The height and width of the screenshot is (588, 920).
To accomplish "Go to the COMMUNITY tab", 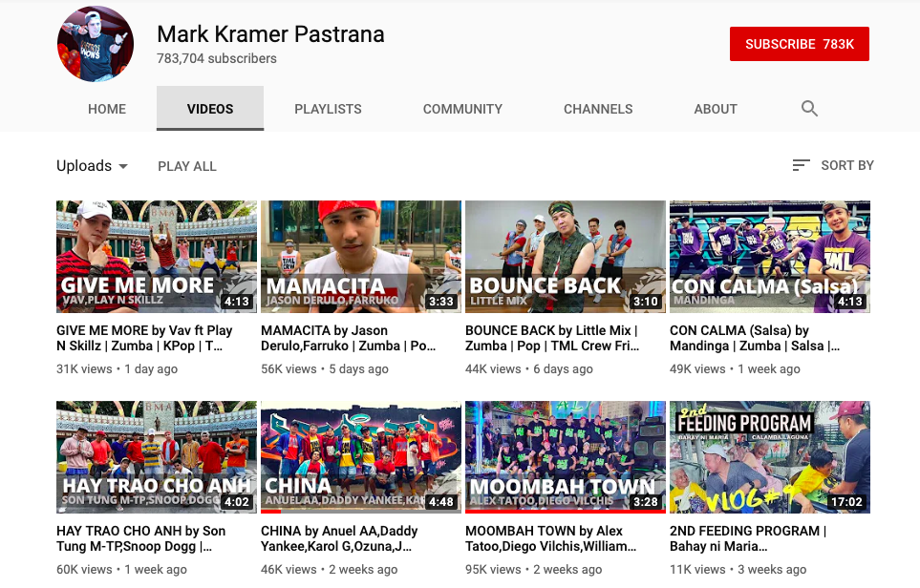I will pos(462,109).
